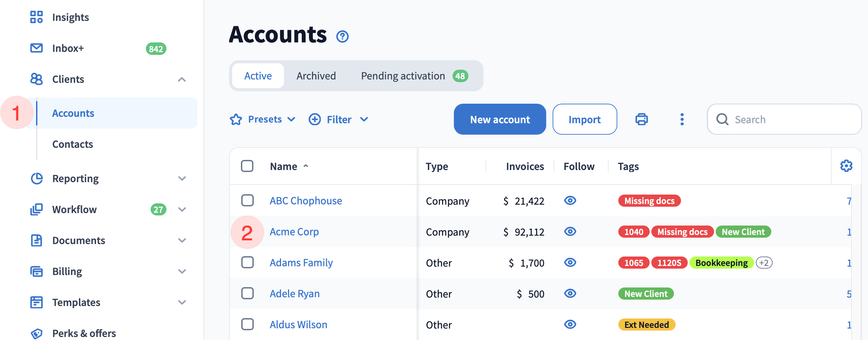Open table column settings gear
The image size is (868, 340).
click(x=846, y=166)
